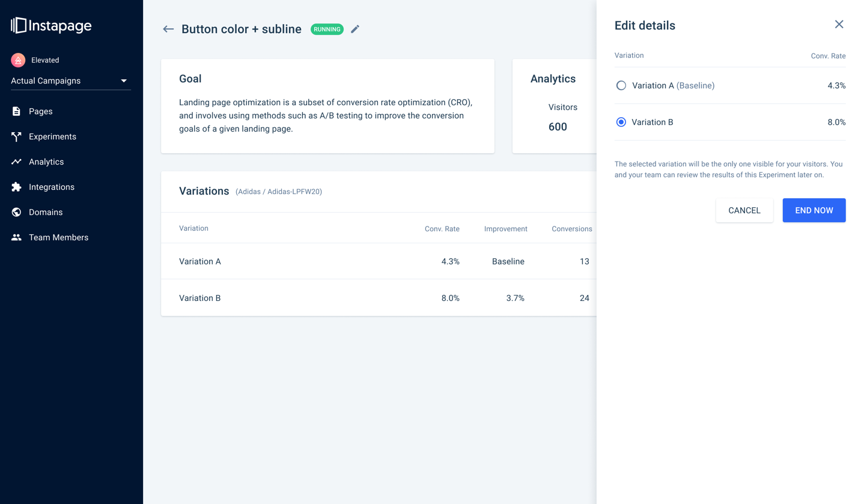Image resolution: width=861 pixels, height=504 pixels.
Task: Select the Variation B radio button
Action: pos(621,122)
